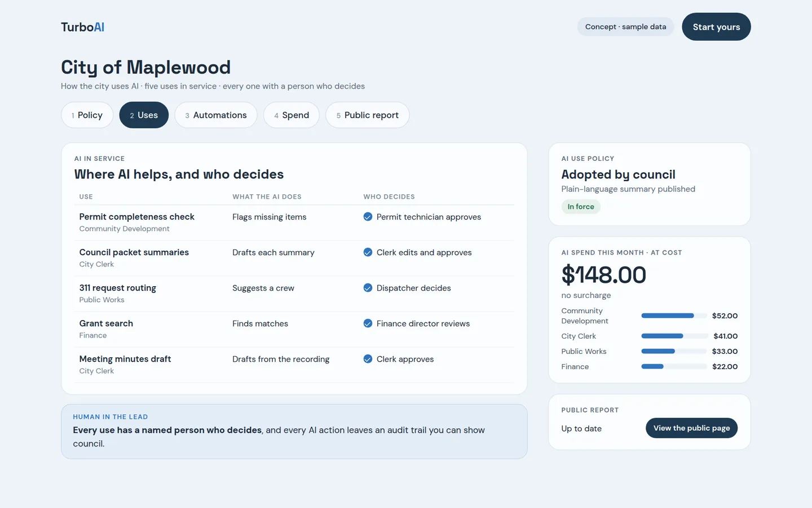The image size is (812, 508).
Task: Click the In force status badge
Action: pos(581,207)
